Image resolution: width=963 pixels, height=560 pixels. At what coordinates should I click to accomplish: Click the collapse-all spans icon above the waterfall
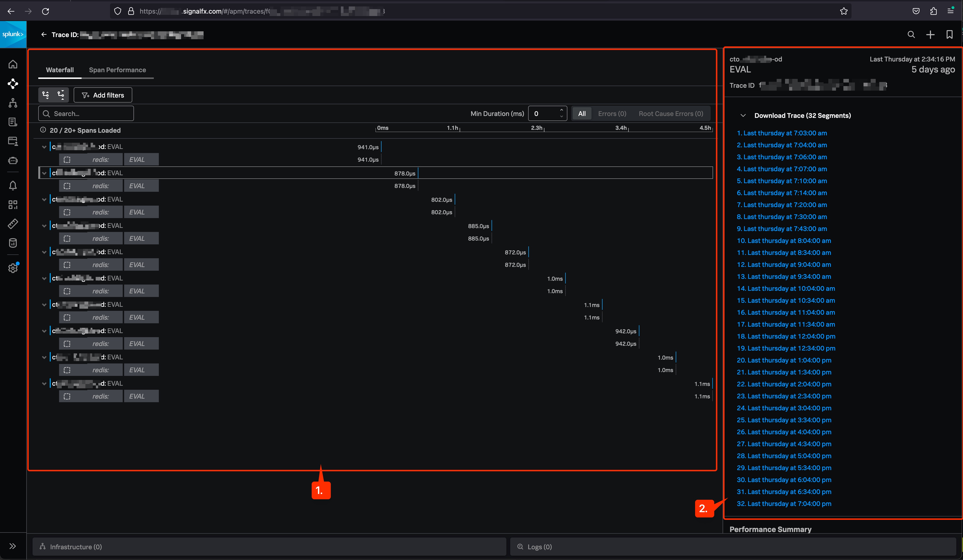(x=61, y=94)
